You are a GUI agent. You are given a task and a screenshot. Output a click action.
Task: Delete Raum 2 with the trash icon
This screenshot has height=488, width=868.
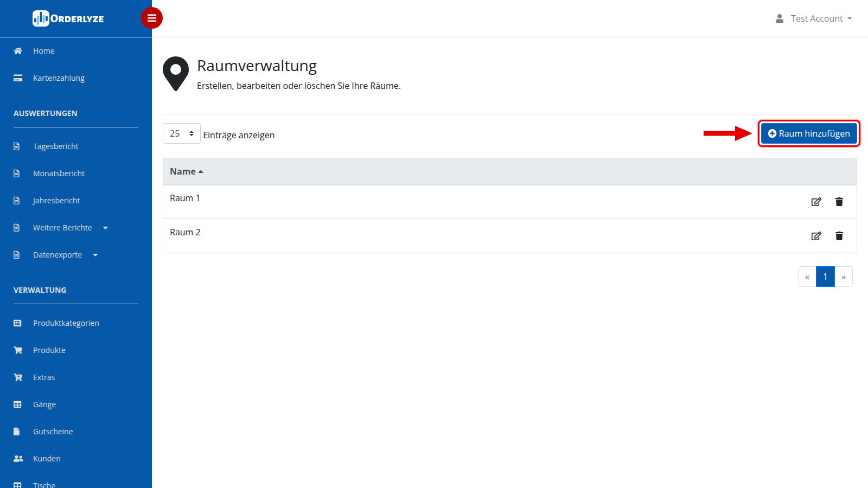coord(839,236)
